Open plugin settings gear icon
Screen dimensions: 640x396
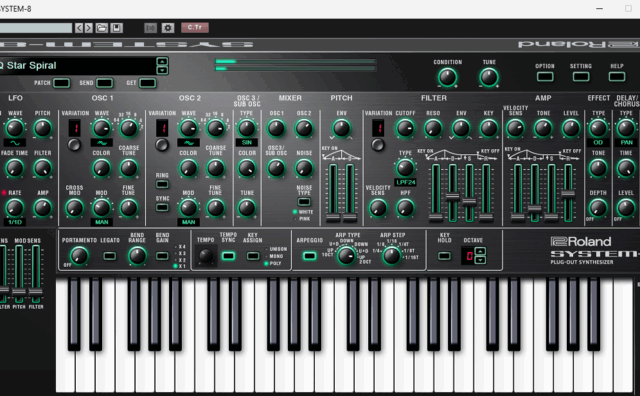(168, 28)
